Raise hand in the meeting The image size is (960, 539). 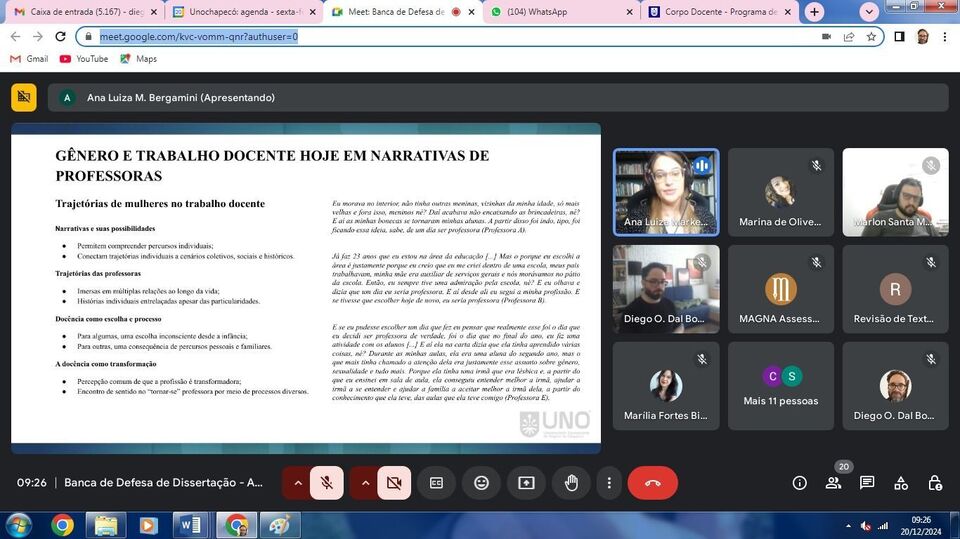point(571,483)
